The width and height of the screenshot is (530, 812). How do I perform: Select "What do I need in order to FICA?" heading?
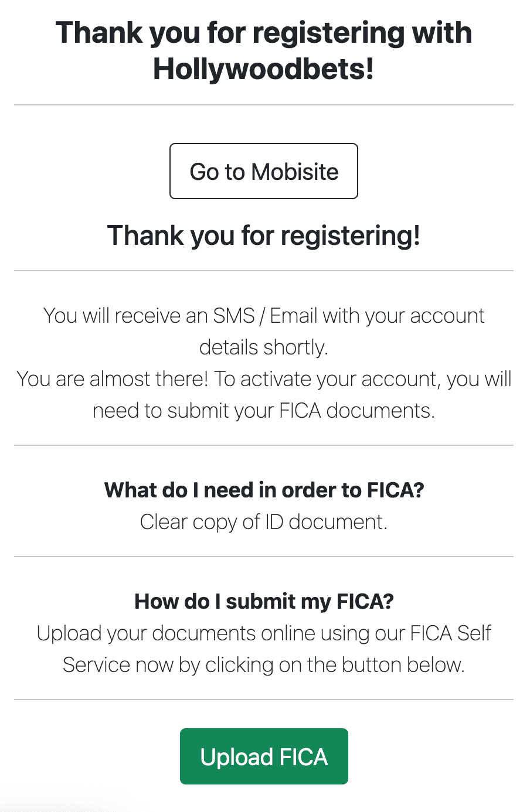point(264,490)
